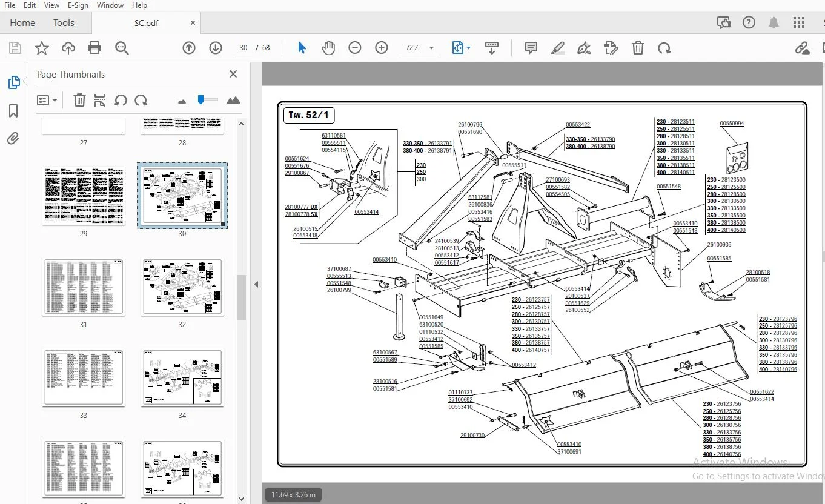
Task: Open the Sign pen tool
Action: (585, 48)
